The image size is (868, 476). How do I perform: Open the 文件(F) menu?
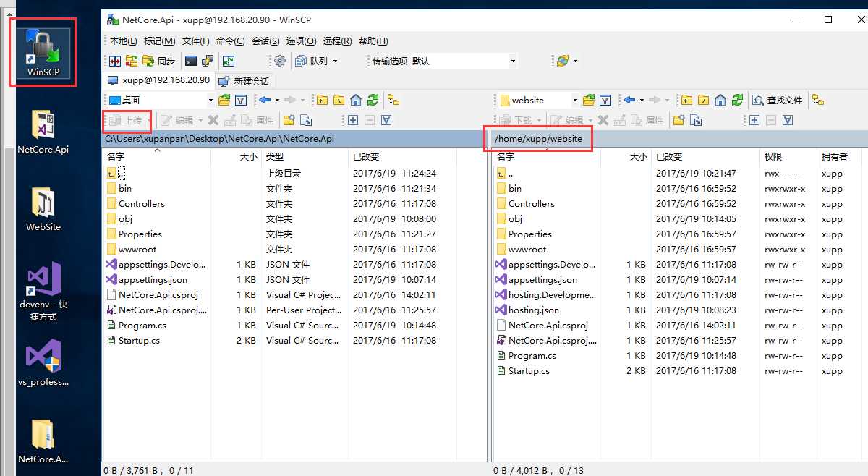(x=195, y=41)
